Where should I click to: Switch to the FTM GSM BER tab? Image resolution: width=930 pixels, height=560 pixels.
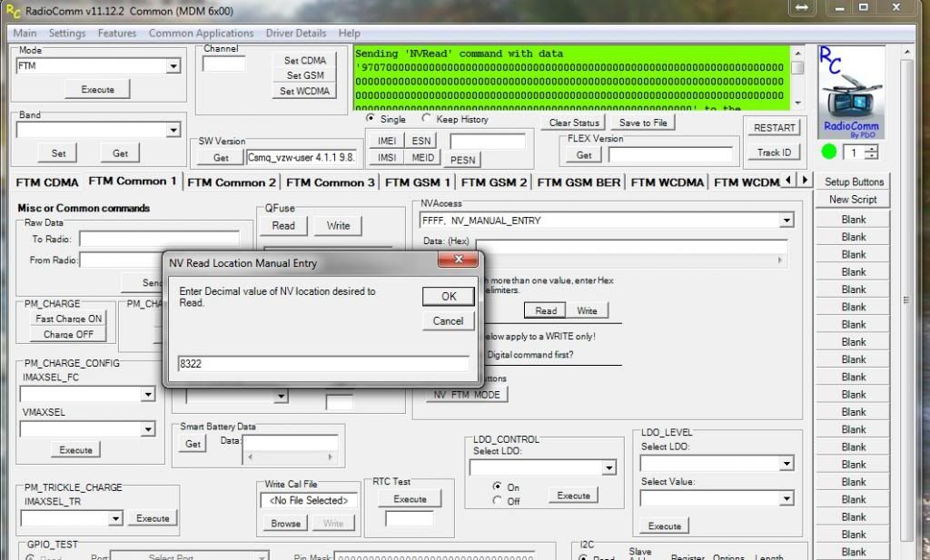[x=579, y=182]
